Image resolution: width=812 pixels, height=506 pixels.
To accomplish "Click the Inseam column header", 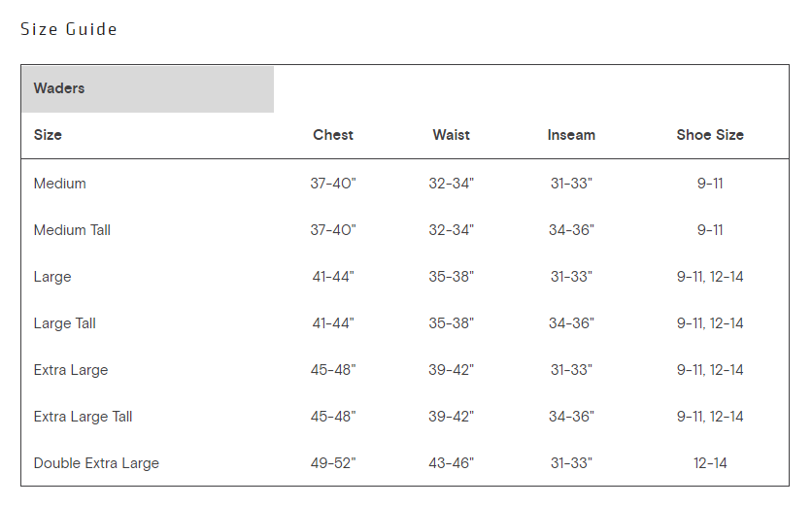I will (x=571, y=135).
